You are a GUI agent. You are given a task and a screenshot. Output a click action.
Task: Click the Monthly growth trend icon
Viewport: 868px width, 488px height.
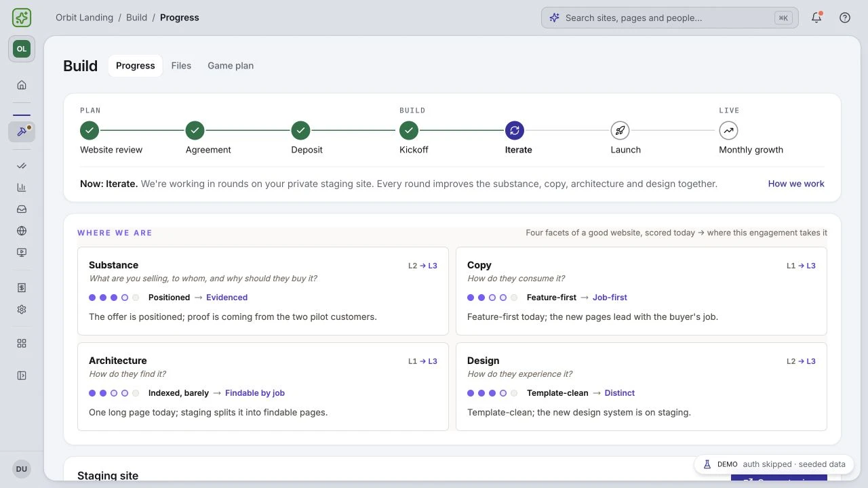[728, 130]
